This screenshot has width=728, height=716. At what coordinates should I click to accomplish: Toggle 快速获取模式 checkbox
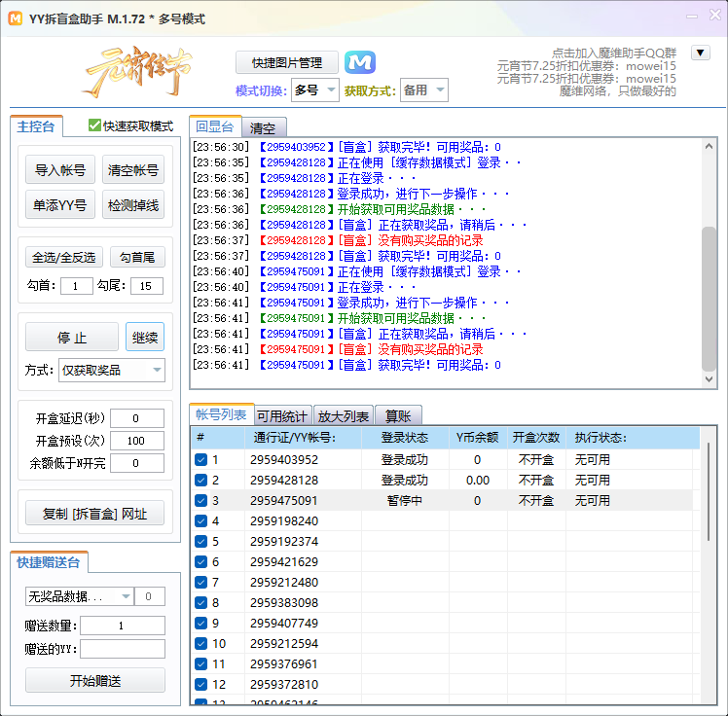click(94, 125)
